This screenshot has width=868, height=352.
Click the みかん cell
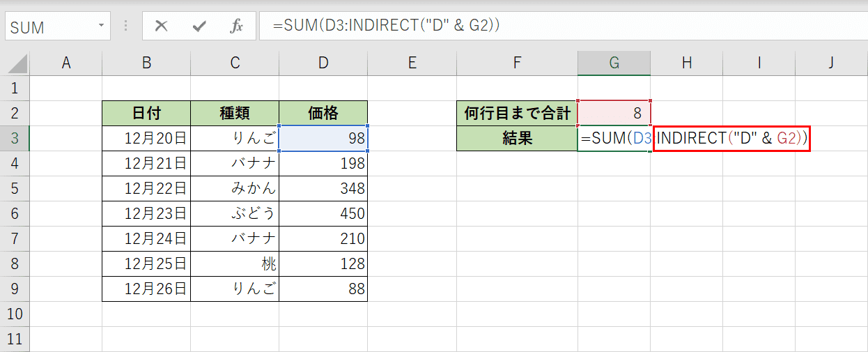click(235, 188)
